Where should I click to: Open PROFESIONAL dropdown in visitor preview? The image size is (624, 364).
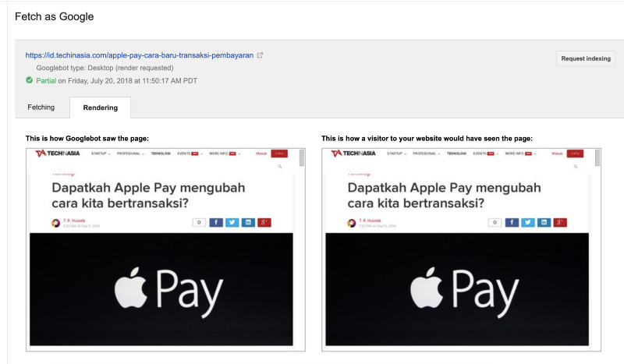pos(426,154)
